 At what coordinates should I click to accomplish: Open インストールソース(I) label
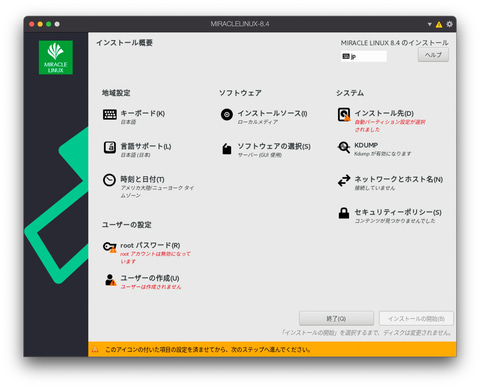click(272, 113)
